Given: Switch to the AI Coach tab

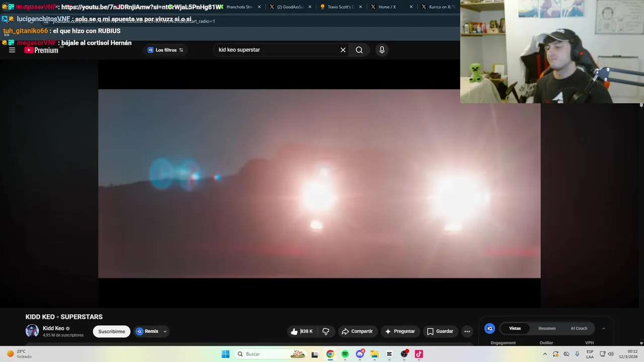Looking at the screenshot, I should pyautogui.click(x=579, y=328).
